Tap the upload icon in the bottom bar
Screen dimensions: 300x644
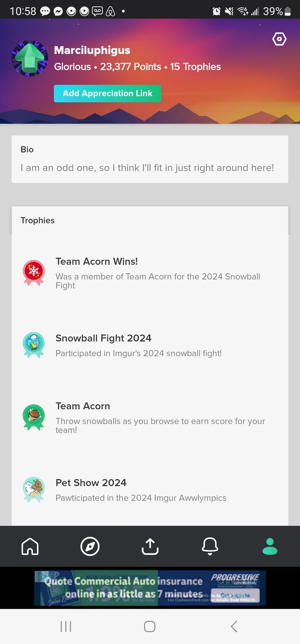(x=150, y=547)
